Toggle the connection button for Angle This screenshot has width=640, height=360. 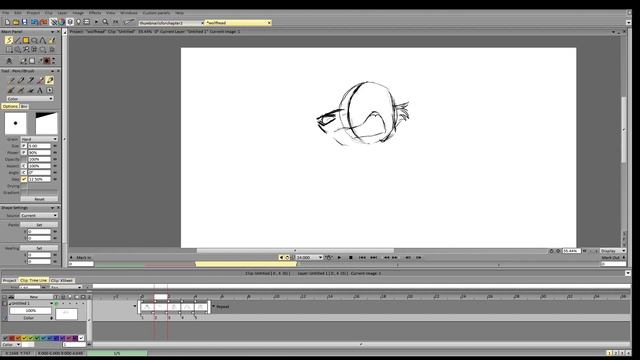24,172
